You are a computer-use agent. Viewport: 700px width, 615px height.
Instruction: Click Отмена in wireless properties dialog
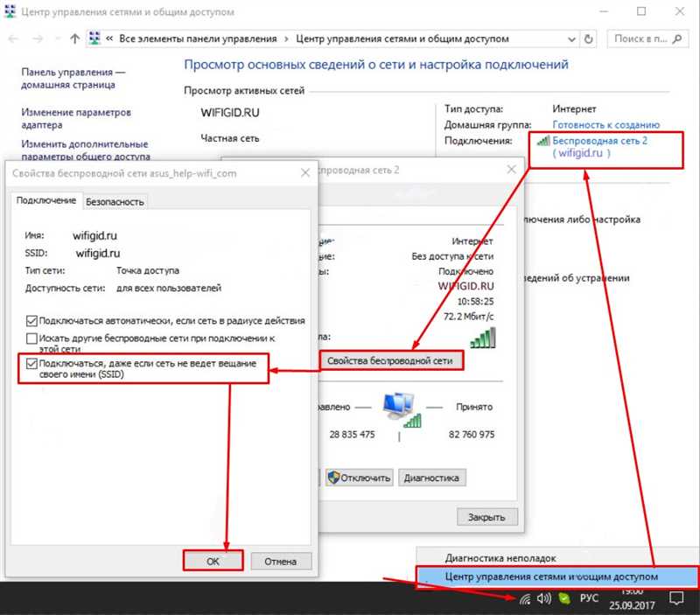point(280,562)
